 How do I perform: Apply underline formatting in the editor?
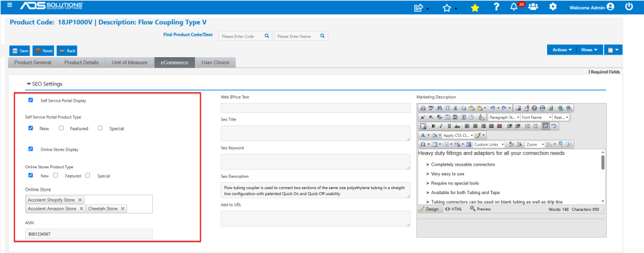(449, 126)
